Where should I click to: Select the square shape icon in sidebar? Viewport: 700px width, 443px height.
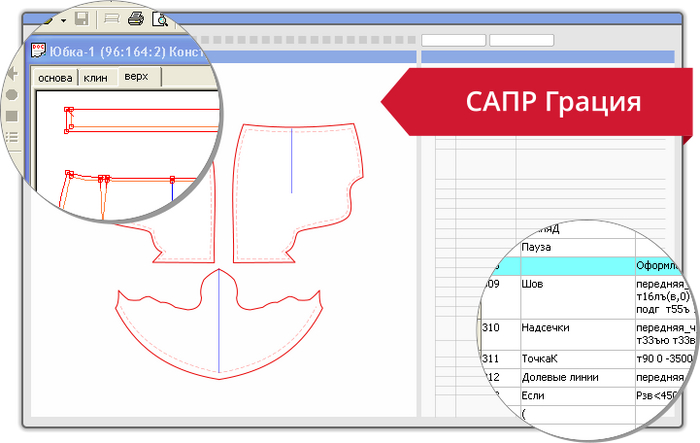click(x=12, y=116)
